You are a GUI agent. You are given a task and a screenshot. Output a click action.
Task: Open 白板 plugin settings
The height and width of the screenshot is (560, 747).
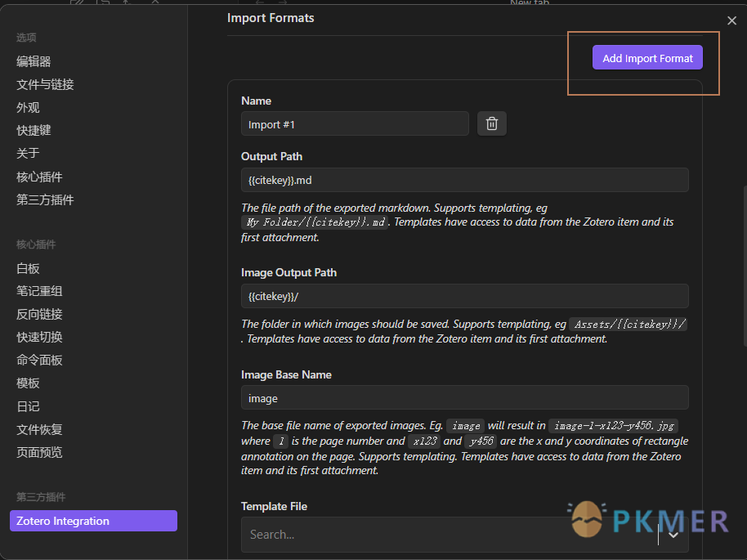(x=29, y=268)
